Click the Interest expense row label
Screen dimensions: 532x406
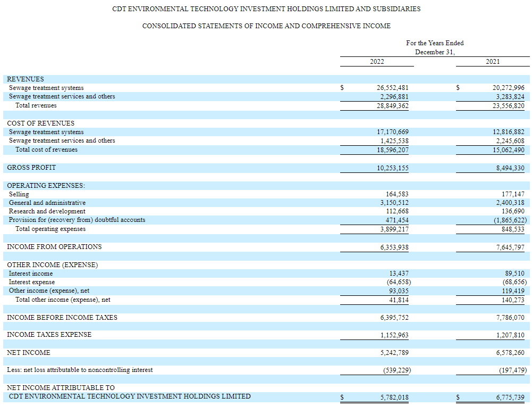tap(31, 283)
